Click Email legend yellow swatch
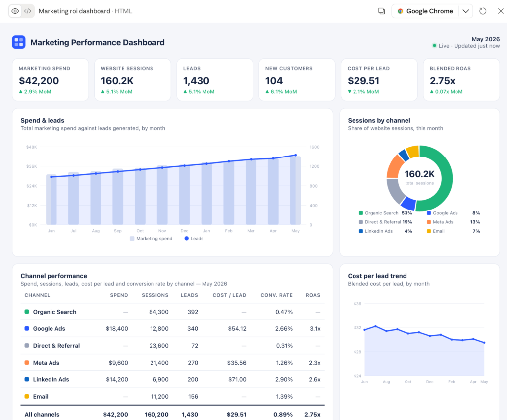The height and width of the screenshot is (420, 507). click(429, 231)
